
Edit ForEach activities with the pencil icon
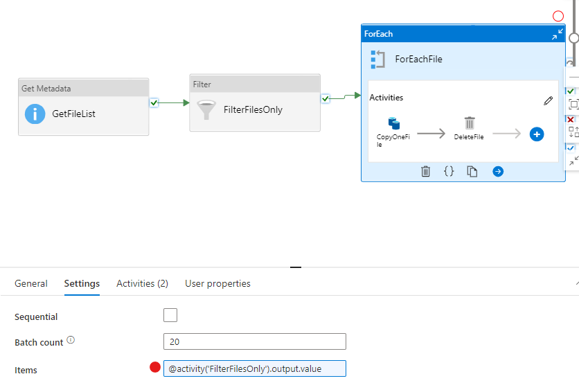(x=549, y=100)
